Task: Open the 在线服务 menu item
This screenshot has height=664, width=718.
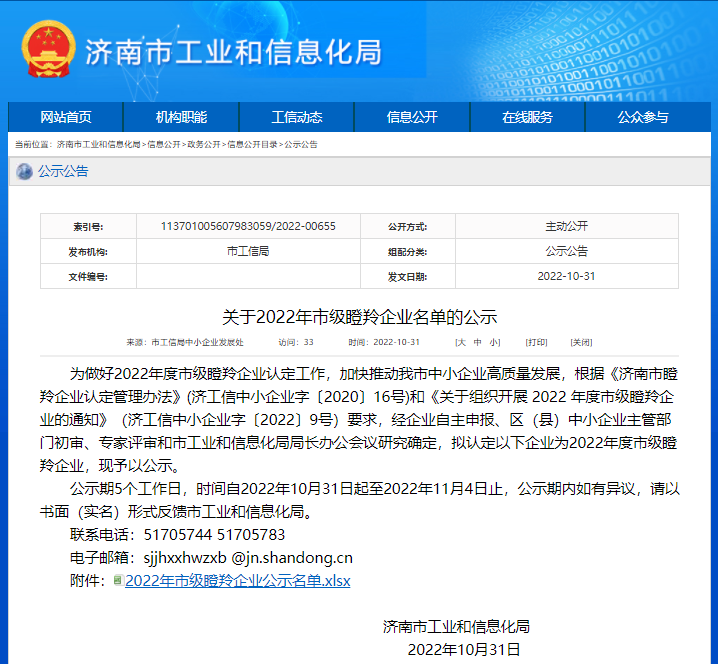Action: coord(528,117)
